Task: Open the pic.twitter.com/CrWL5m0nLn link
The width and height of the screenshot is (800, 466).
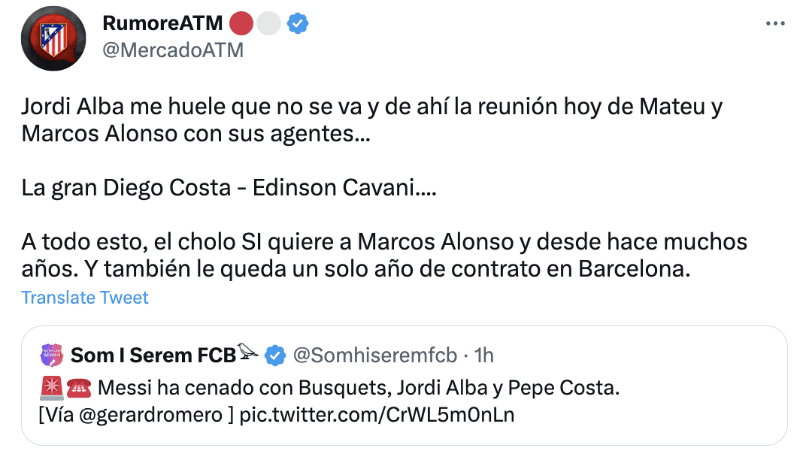Action: coord(377,414)
